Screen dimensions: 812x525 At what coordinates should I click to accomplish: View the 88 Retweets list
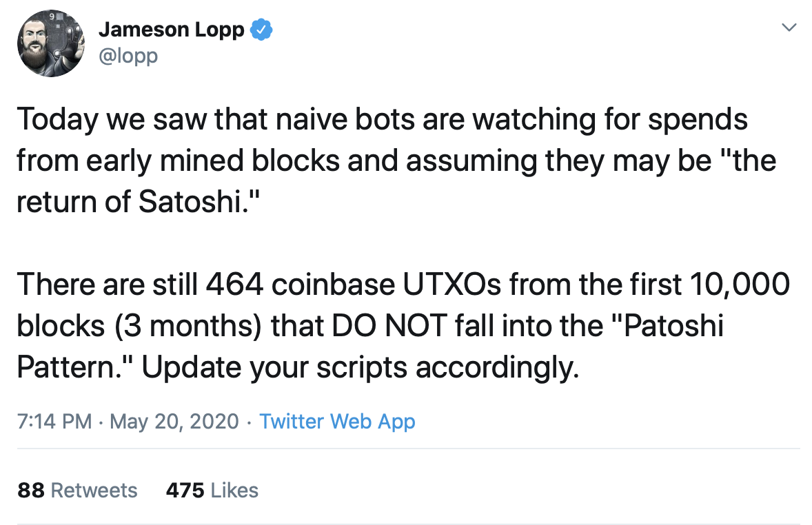click(x=77, y=491)
